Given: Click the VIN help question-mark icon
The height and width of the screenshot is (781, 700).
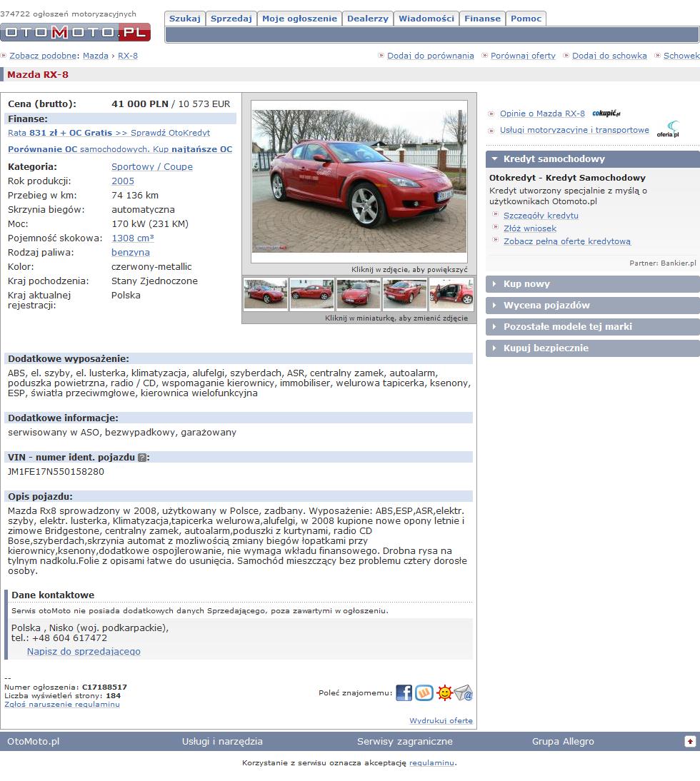Looking at the screenshot, I should pyautogui.click(x=142, y=457).
